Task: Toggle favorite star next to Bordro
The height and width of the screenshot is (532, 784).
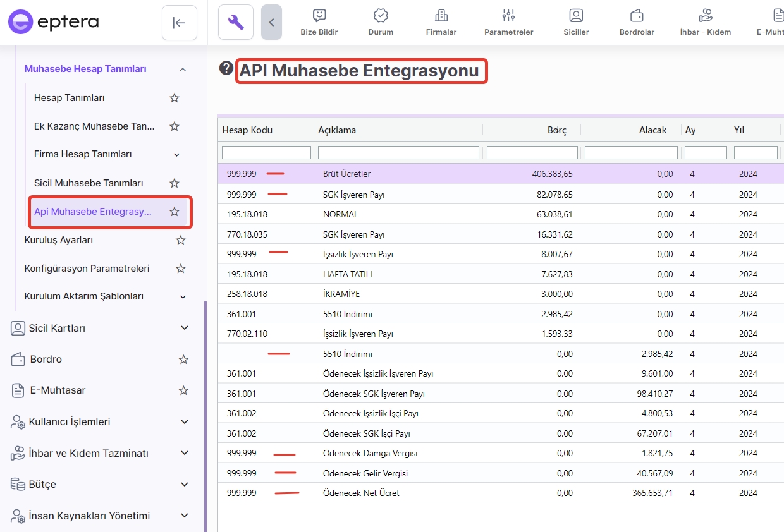Action: tap(183, 360)
